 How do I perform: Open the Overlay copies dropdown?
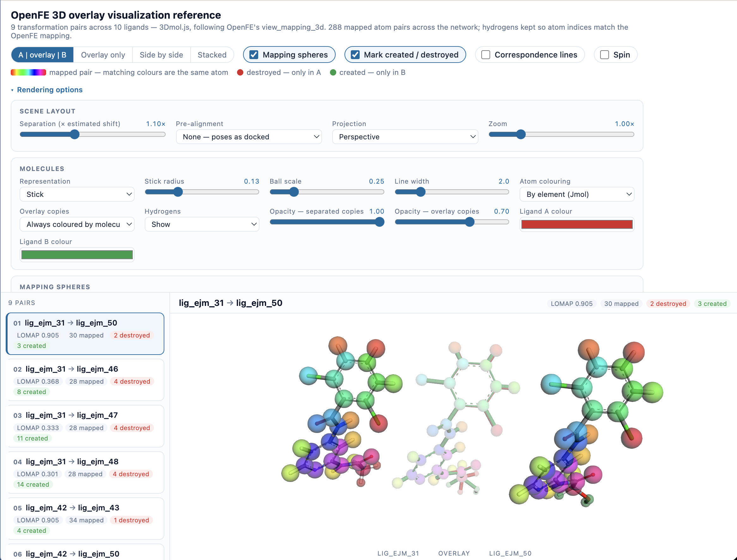(77, 224)
